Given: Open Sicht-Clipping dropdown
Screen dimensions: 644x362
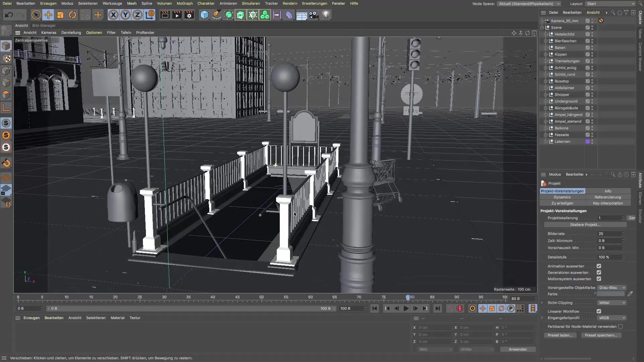Looking at the screenshot, I should tap(612, 303).
